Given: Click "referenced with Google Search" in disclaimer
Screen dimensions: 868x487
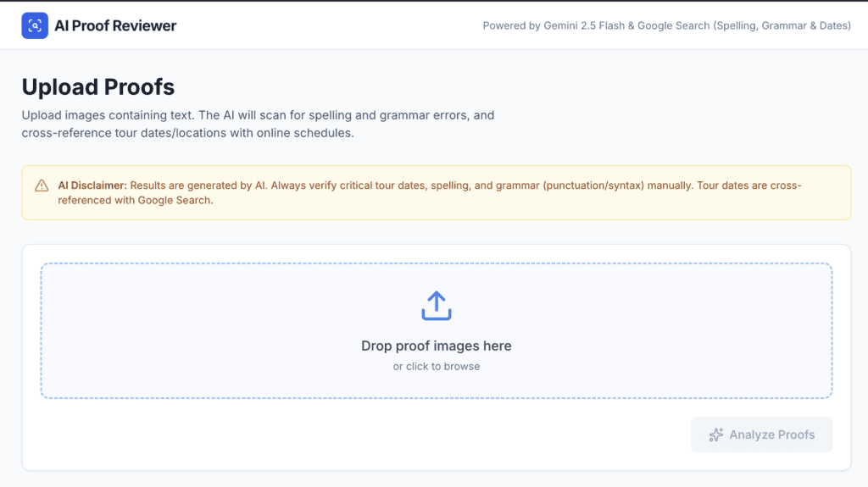Looking at the screenshot, I should click(136, 200).
